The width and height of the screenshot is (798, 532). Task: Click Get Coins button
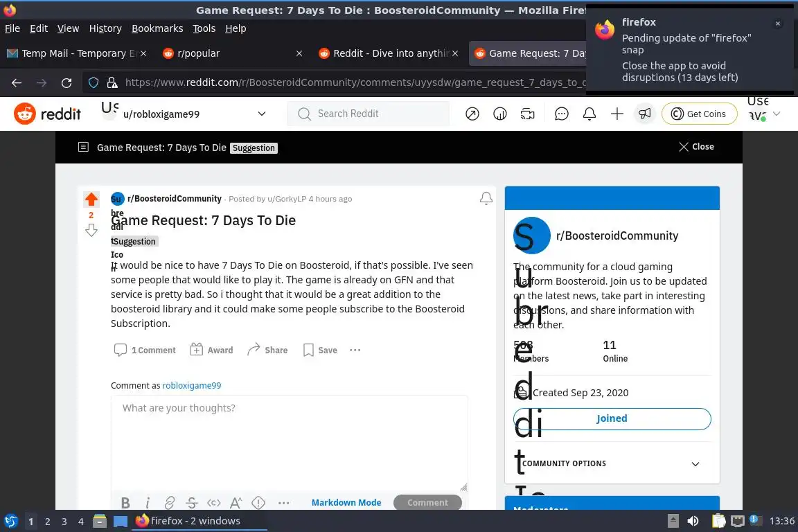tap(699, 114)
